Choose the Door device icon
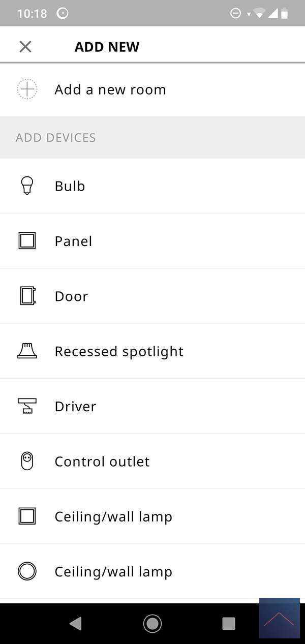Screen dimensions: 305x644 click(27, 296)
